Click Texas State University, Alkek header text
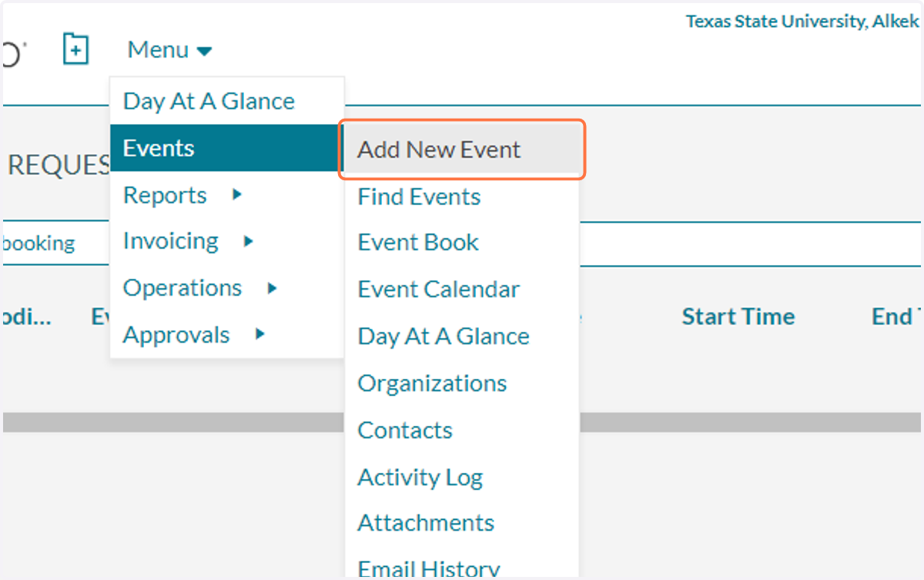Screen dimensions: 924x580 (803, 22)
